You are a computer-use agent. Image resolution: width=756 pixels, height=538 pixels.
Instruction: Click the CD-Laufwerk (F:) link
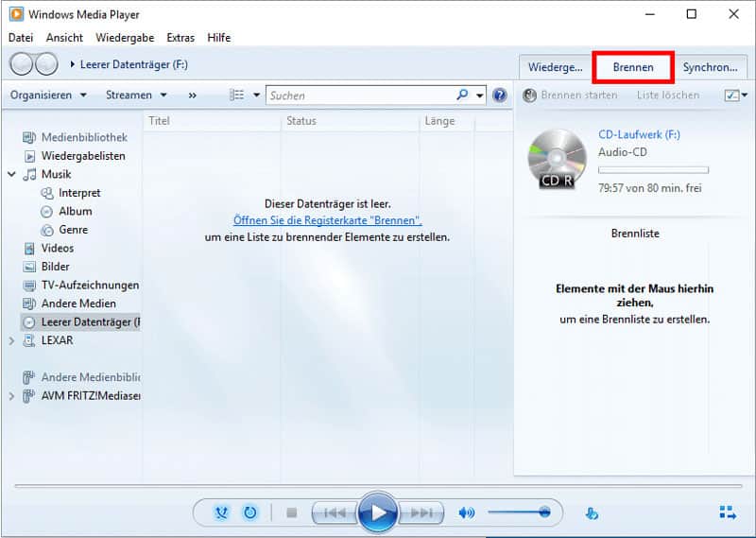pyautogui.click(x=639, y=134)
